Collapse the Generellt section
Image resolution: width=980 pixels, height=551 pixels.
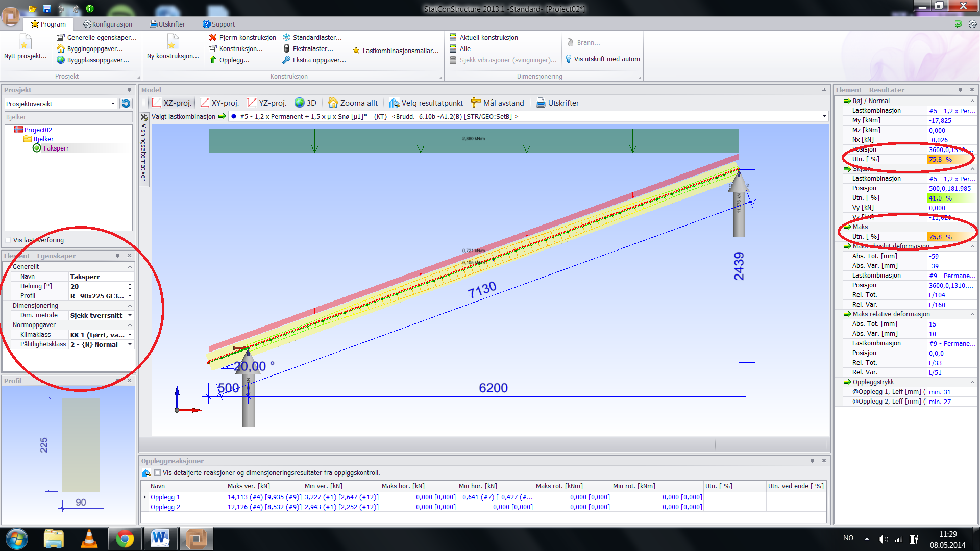[130, 267]
